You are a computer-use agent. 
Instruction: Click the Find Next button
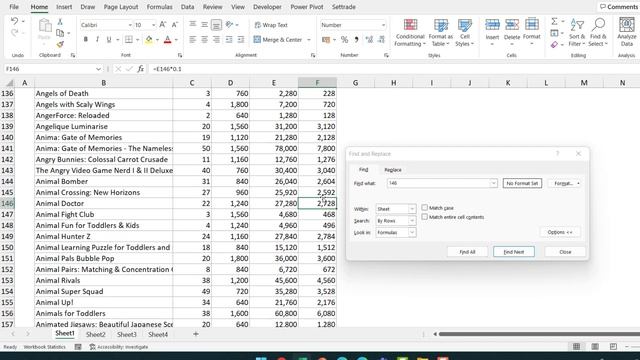coord(513,252)
